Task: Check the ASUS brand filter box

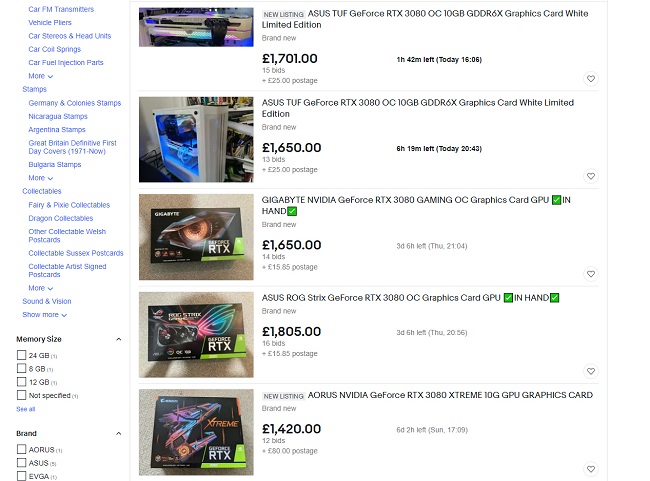Action: click(21, 462)
